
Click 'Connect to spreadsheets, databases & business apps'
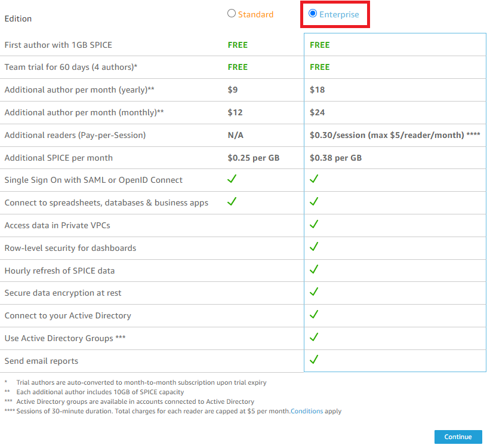coord(106,203)
